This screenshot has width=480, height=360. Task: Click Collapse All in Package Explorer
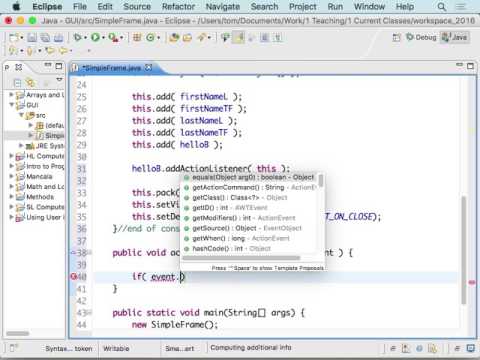click(17, 83)
